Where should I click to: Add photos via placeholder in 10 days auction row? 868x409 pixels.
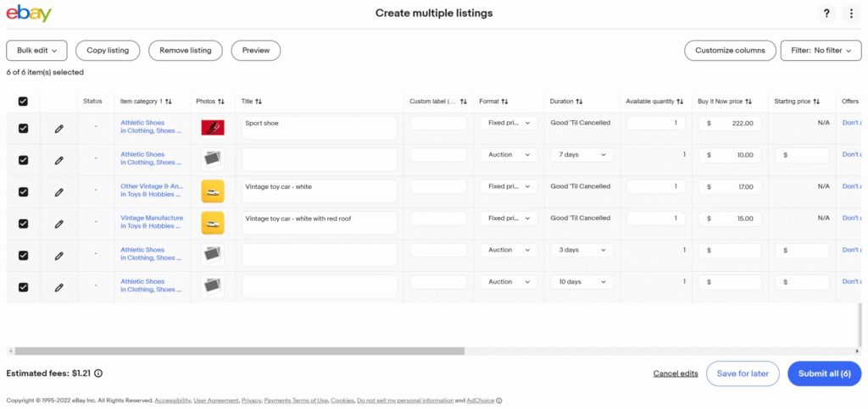tap(213, 287)
